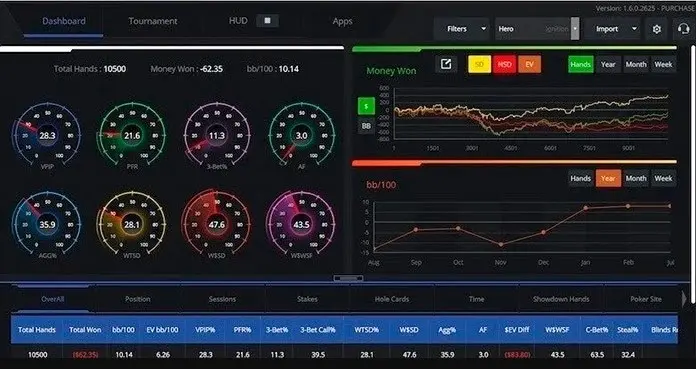Sort by EV bb/100 column header
The height and width of the screenshot is (369, 696).
click(x=162, y=330)
